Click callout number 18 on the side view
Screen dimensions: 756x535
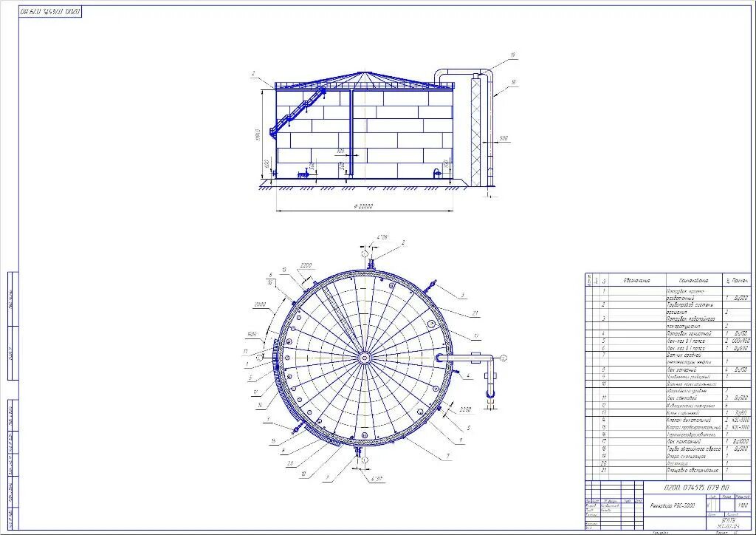[x=514, y=82]
